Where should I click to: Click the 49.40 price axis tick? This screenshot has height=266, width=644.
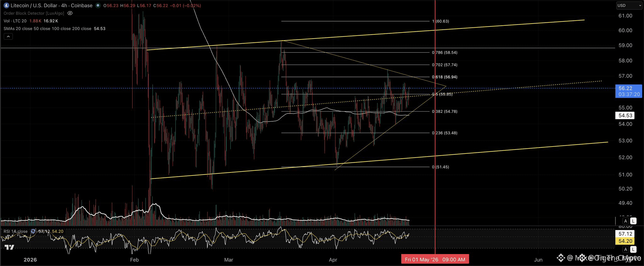click(625, 203)
